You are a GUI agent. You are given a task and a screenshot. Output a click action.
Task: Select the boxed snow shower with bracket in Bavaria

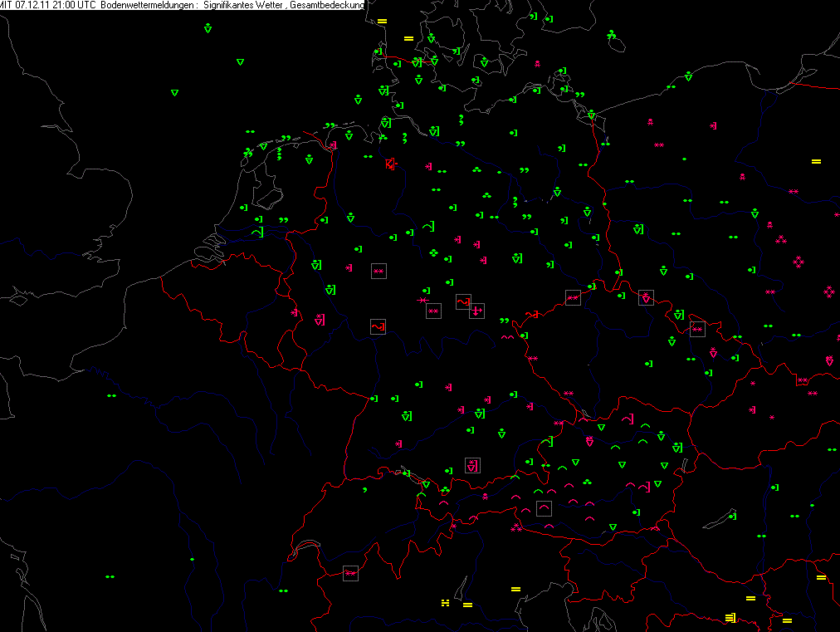click(472, 465)
